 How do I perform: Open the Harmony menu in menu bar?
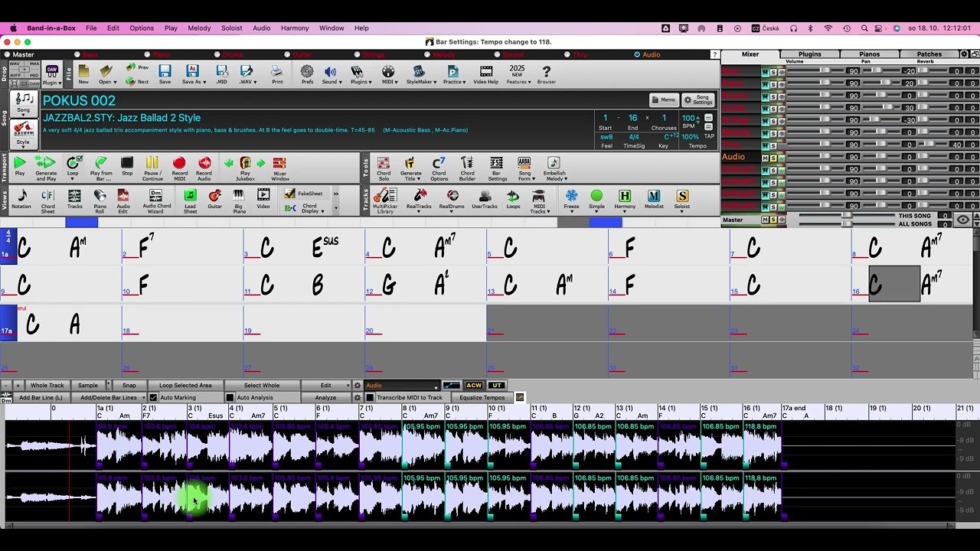(295, 28)
